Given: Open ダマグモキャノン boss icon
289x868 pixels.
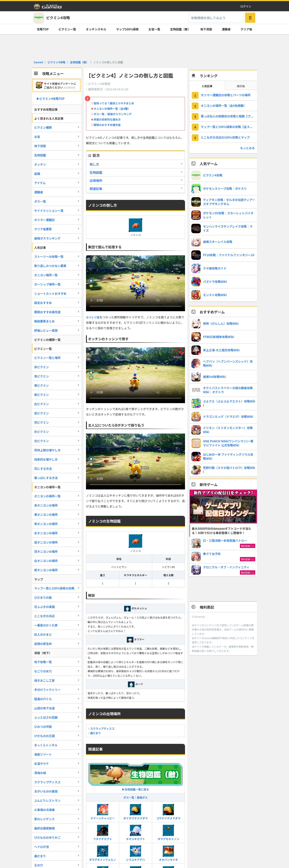Looking at the screenshot, I should tap(168, 830).
